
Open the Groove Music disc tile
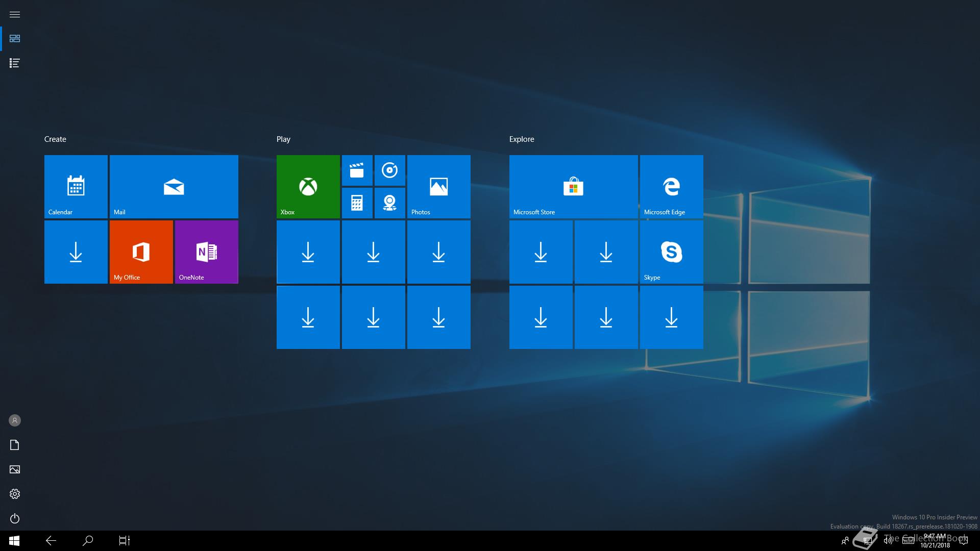tap(390, 170)
